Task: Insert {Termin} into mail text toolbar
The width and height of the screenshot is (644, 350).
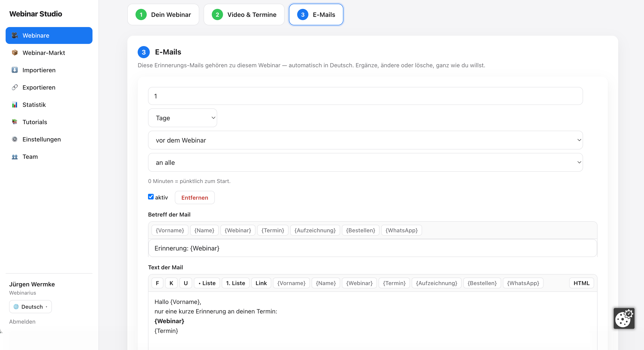Action: pos(394,283)
